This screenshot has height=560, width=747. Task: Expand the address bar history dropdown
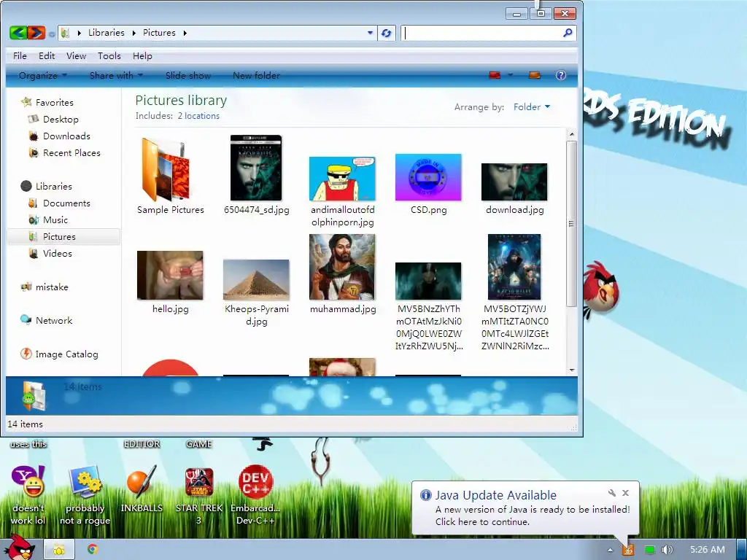coord(370,33)
